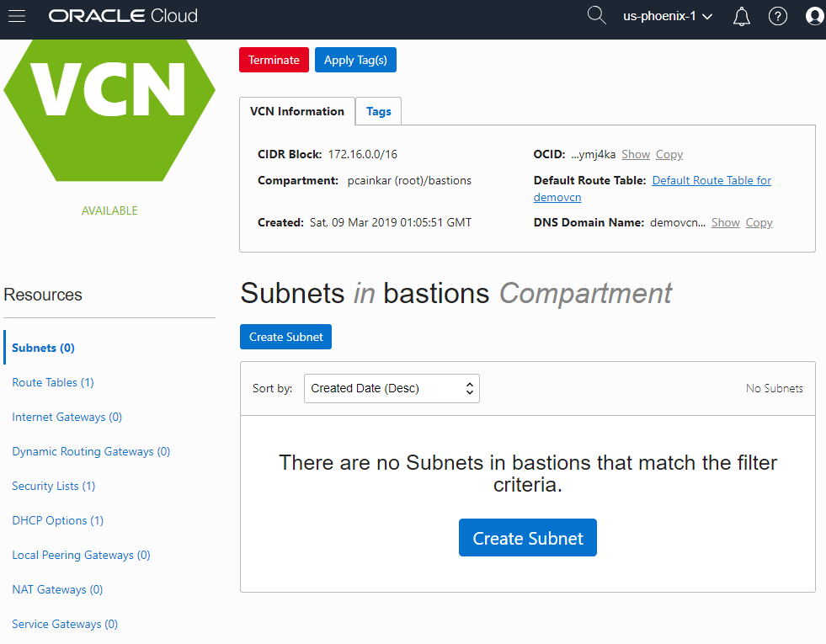Open NAT Gateways (0) resource
This screenshot has width=826, height=644.
pyautogui.click(x=57, y=590)
